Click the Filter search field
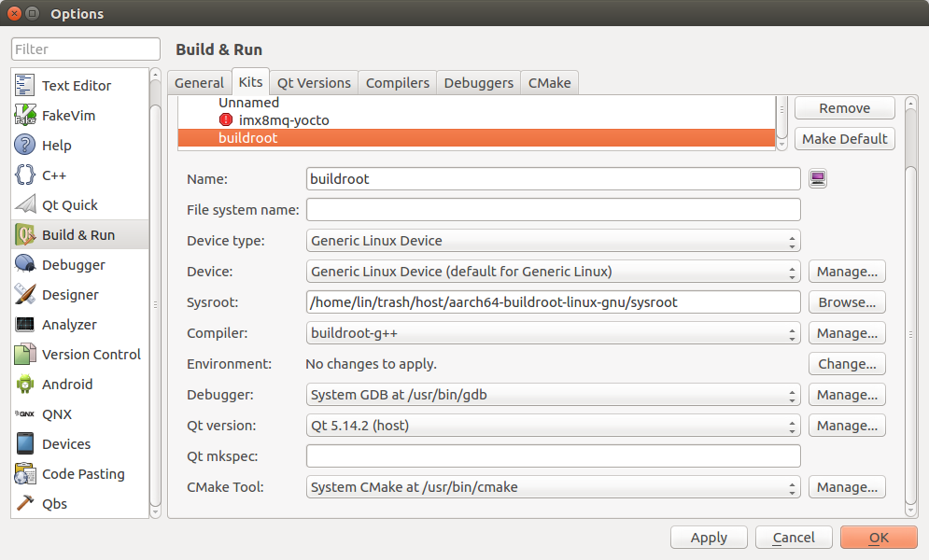 click(86, 49)
